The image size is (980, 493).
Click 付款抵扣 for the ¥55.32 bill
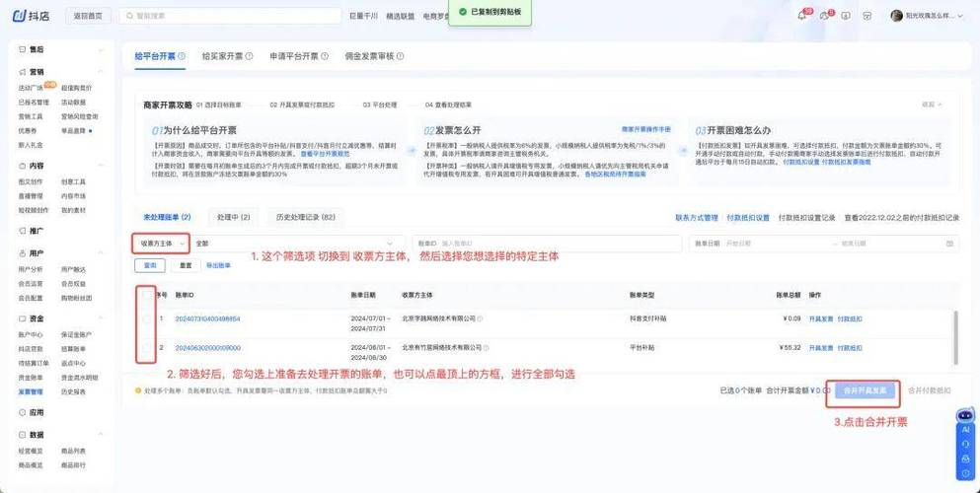coord(850,348)
